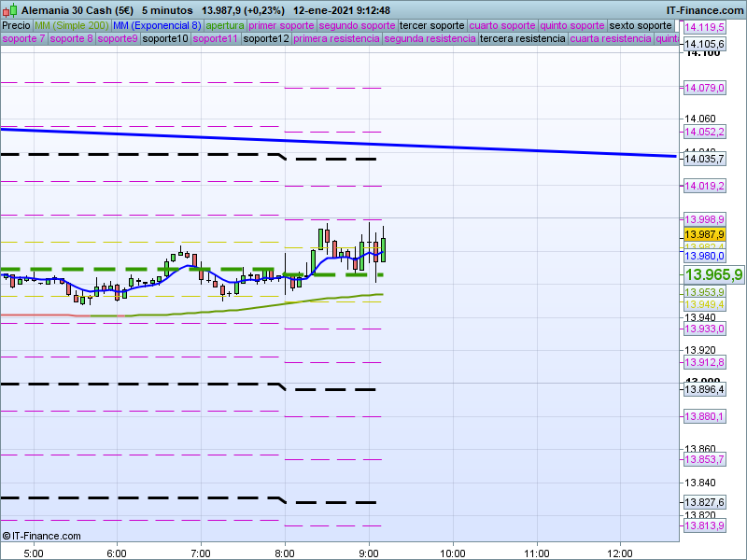Select the 'Precio' legend label
Viewport: 747px width, 560px height.
tap(16, 25)
